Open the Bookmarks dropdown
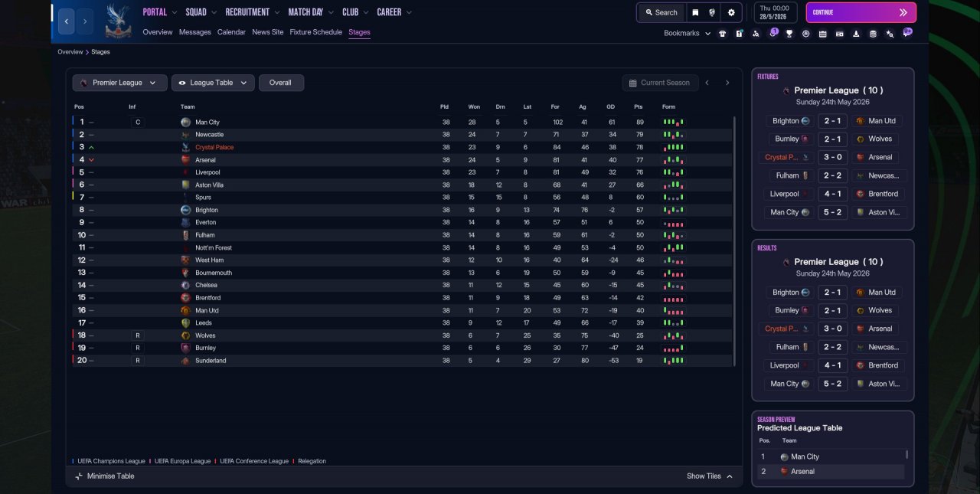This screenshot has height=494, width=980. tap(687, 34)
